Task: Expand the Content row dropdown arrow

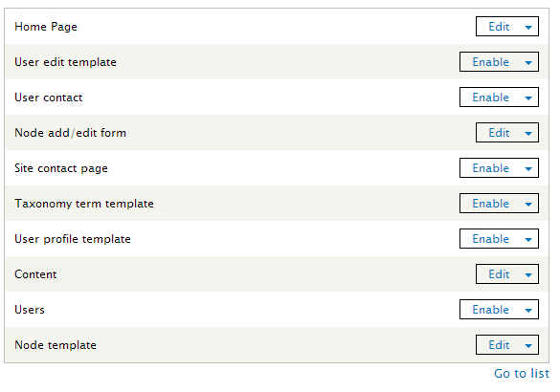Action: [x=528, y=274]
